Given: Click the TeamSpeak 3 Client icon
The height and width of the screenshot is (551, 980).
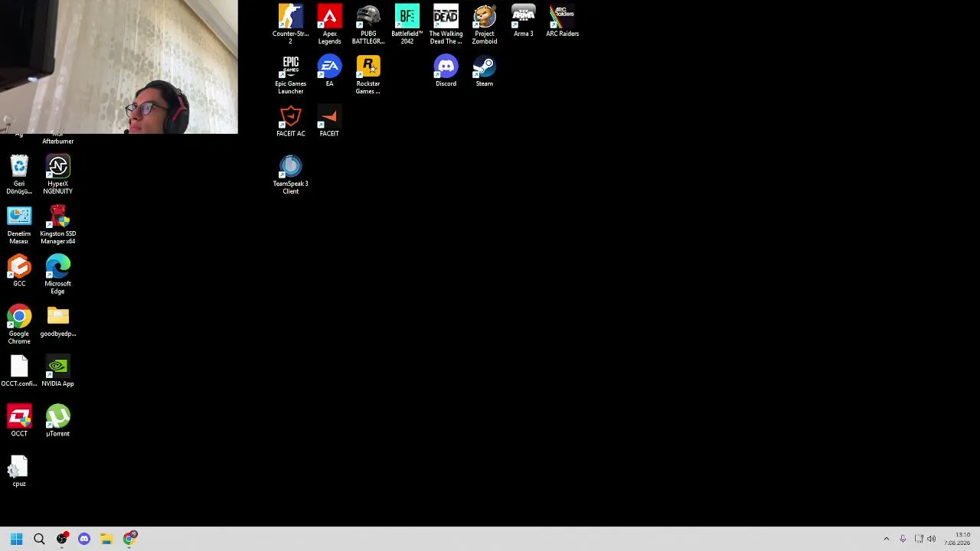Looking at the screenshot, I should click(x=290, y=174).
